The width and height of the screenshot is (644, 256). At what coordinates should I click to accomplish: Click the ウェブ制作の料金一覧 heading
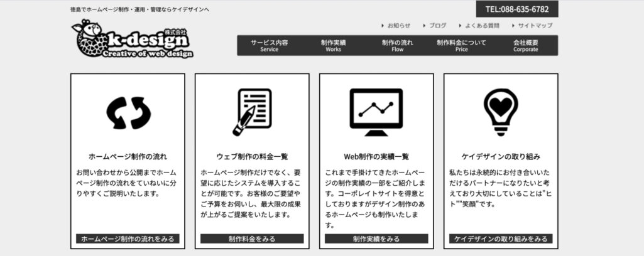point(252,157)
